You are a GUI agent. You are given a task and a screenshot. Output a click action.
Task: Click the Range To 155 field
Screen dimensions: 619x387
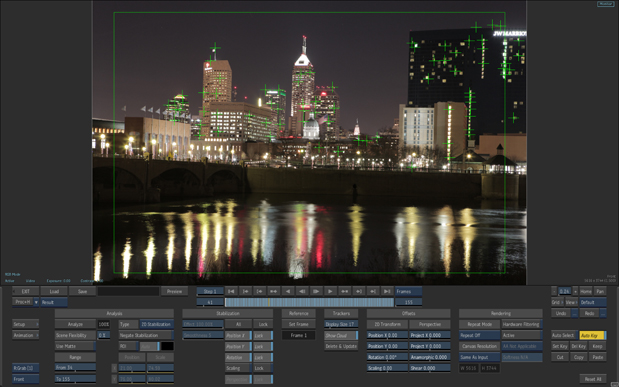pos(75,379)
